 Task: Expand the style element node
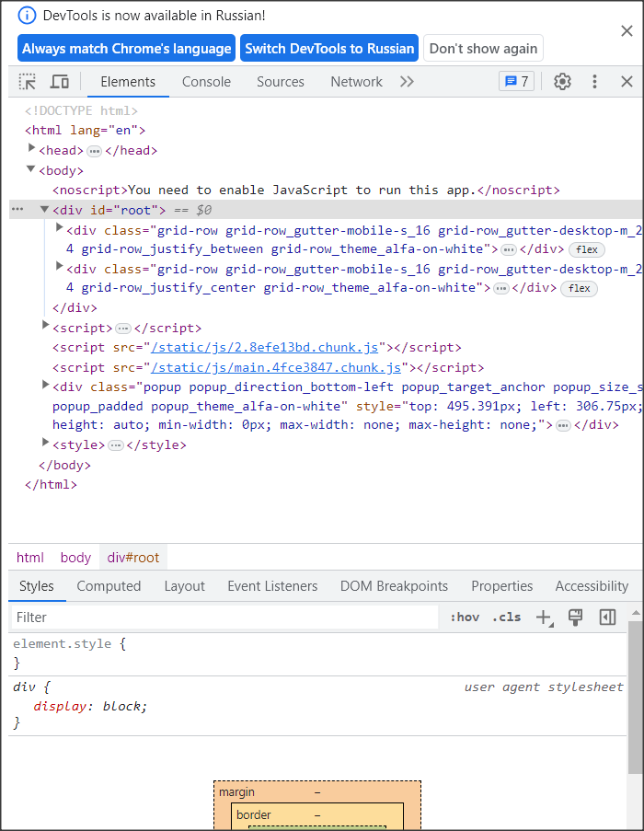click(46, 442)
